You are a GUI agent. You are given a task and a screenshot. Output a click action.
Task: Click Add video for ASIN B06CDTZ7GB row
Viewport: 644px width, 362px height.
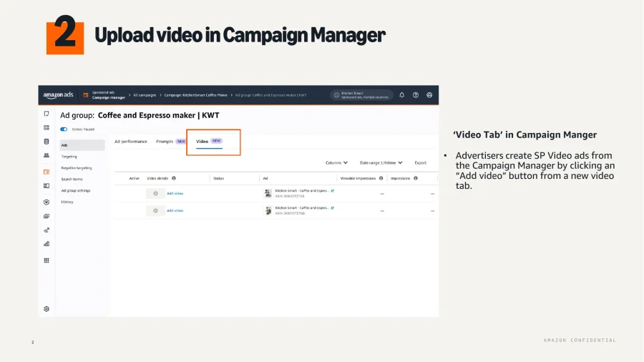pos(175,210)
